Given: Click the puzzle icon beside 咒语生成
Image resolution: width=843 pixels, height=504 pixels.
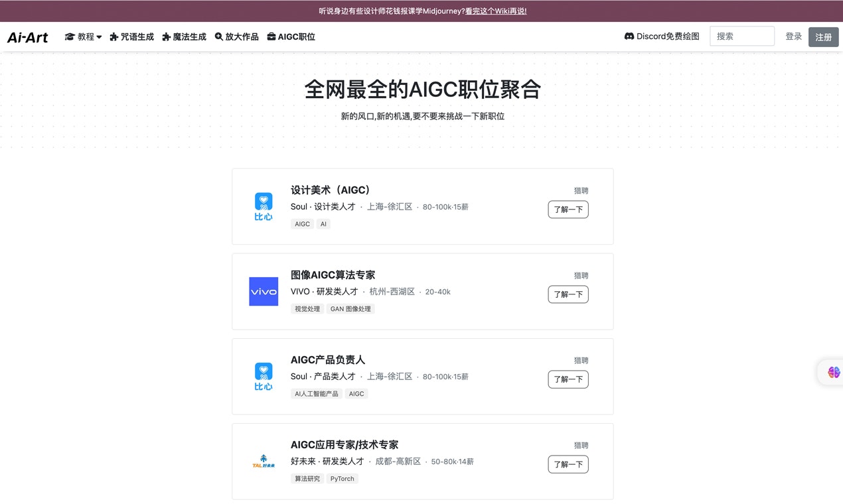Looking at the screenshot, I should coord(114,37).
